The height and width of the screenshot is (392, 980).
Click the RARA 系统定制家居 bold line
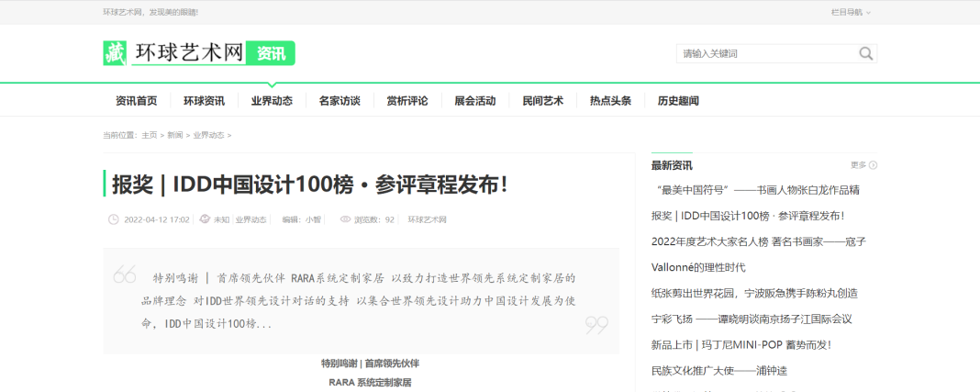pyautogui.click(x=370, y=383)
